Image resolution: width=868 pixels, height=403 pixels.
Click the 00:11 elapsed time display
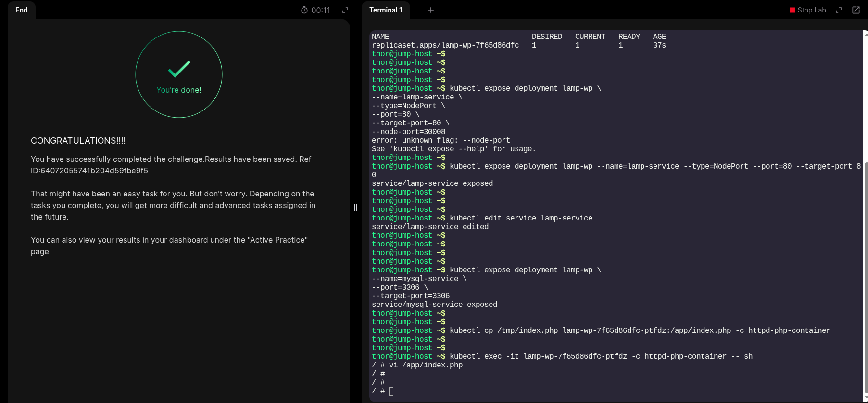[321, 10]
